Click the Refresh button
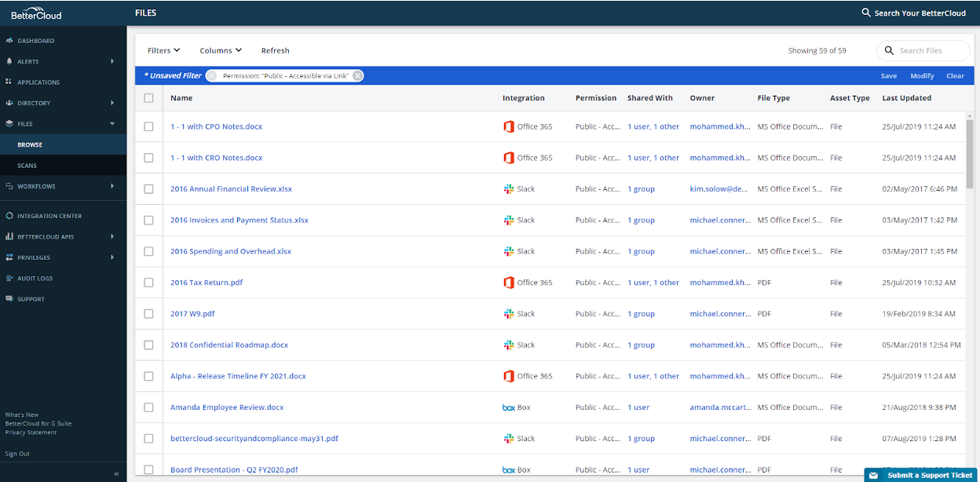The width and height of the screenshot is (980, 482). (x=276, y=50)
